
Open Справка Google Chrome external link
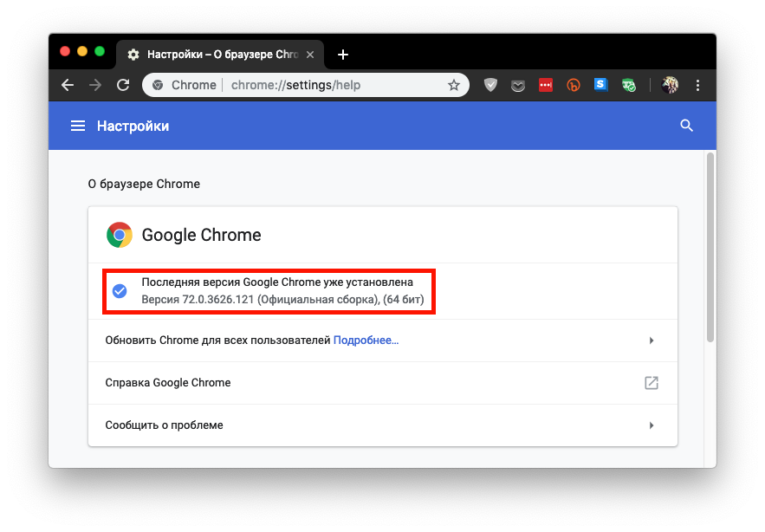point(652,383)
